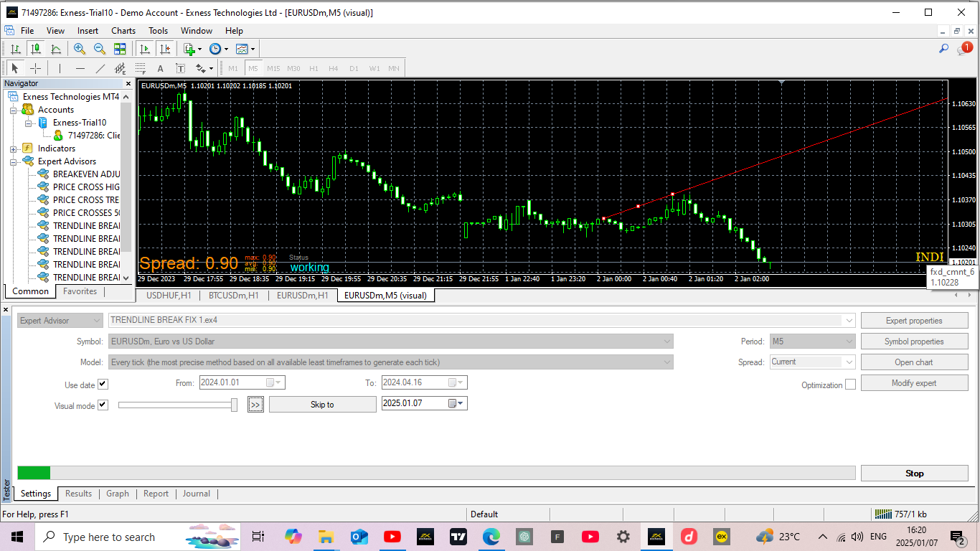980x551 pixels.
Task: Switch to the BTCUSDm,H1 chart tab
Action: tap(234, 296)
